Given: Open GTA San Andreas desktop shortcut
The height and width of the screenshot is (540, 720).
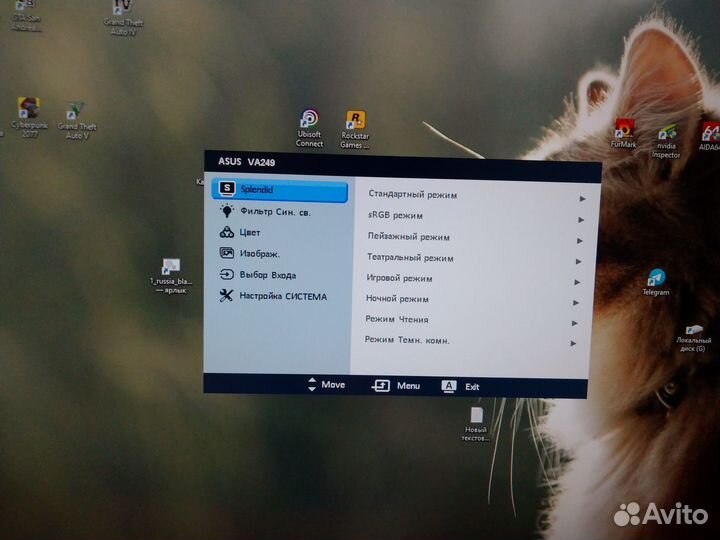Looking at the screenshot, I should (26, 15).
